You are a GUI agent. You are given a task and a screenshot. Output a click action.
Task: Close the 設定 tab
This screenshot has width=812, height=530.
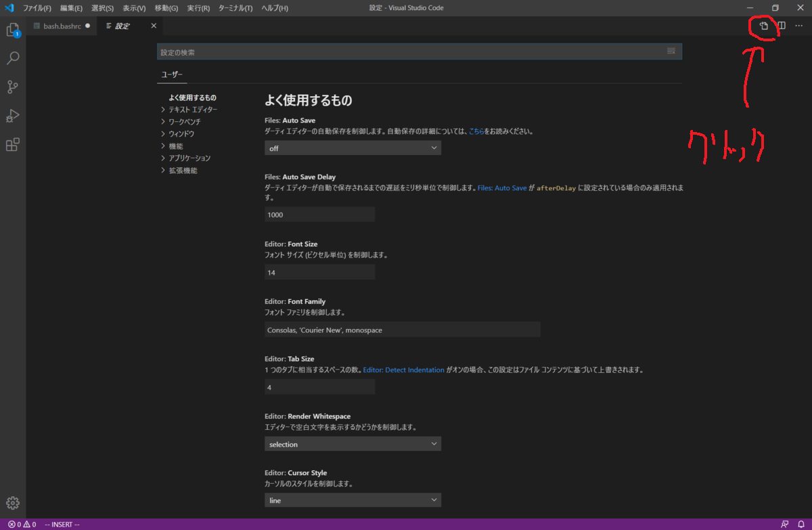click(154, 26)
